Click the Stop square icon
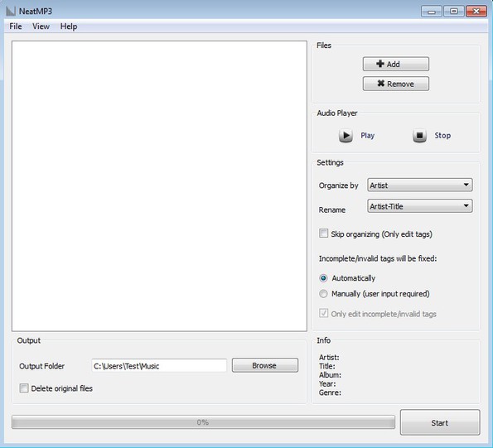The height and width of the screenshot is (448, 493). pos(419,136)
